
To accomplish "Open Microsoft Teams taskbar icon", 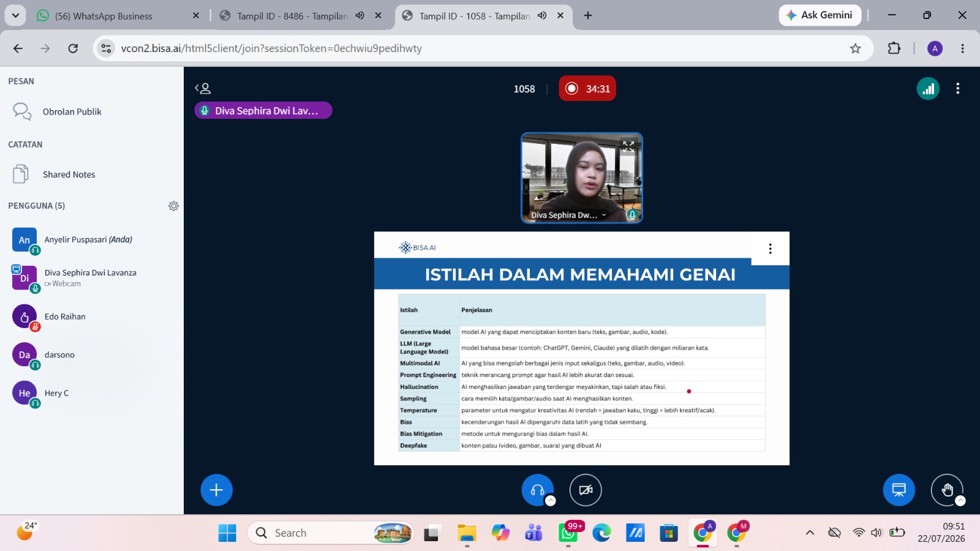I will pos(533,533).
